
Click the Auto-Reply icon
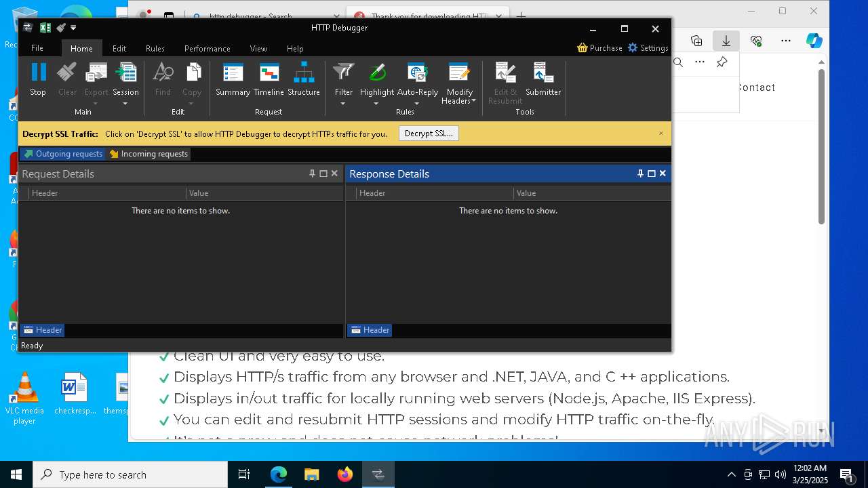coord(418,72)
